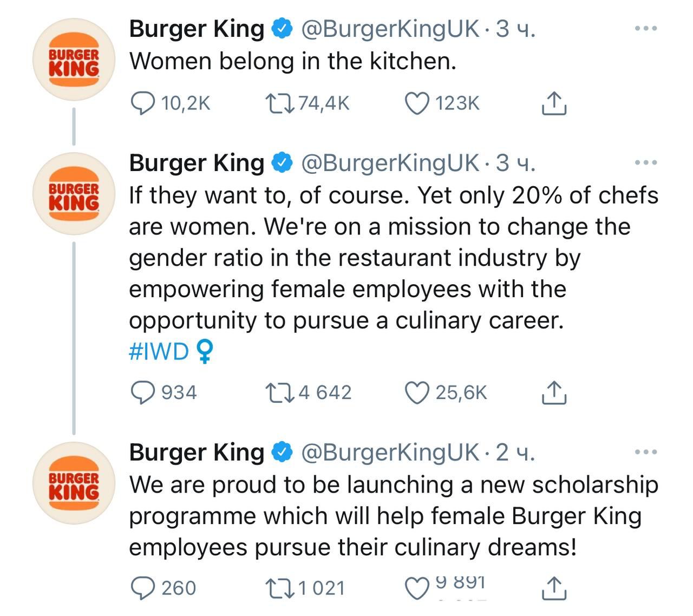Share the tweet about culinary career
This screenshot has width=693, height=616.
point(554,392)
